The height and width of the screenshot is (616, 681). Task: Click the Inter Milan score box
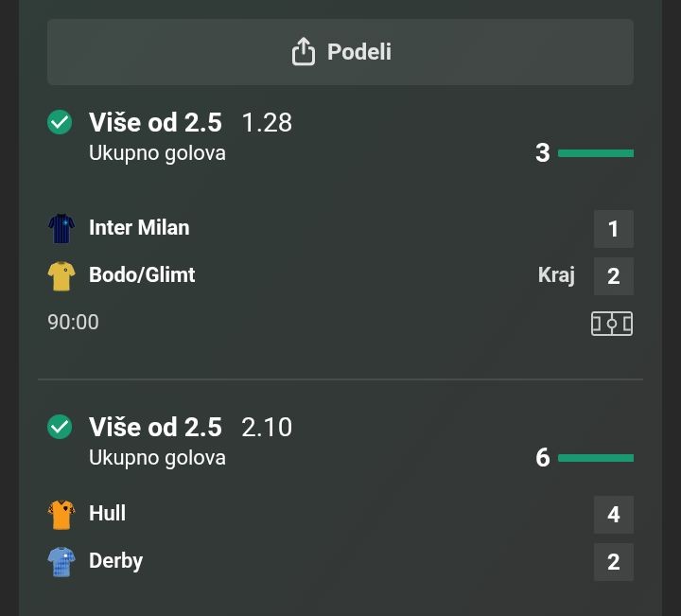click(x=614, y=229)
